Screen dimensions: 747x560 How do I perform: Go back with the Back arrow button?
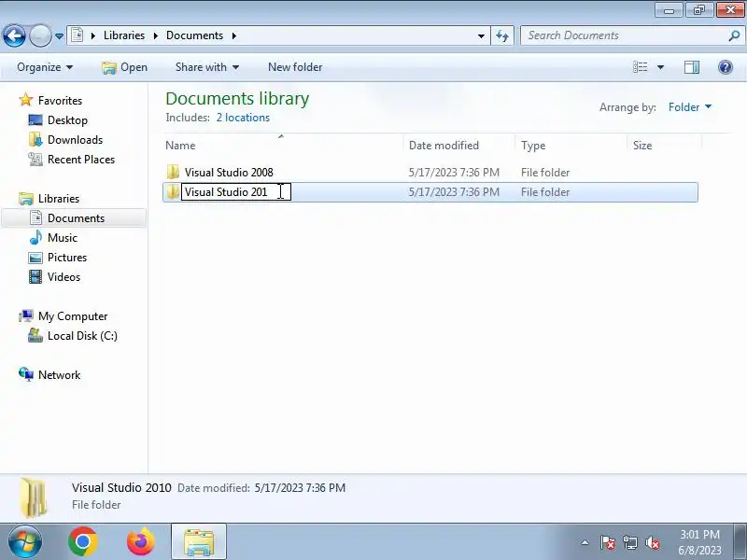tap(14, 35)
